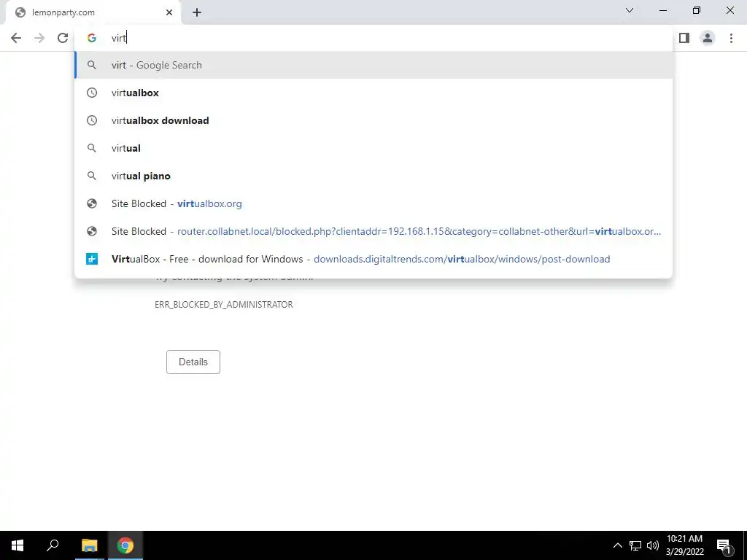Expand the tab search chevron
This screenshot has height=560, width=747.
[x=630, y=10]
